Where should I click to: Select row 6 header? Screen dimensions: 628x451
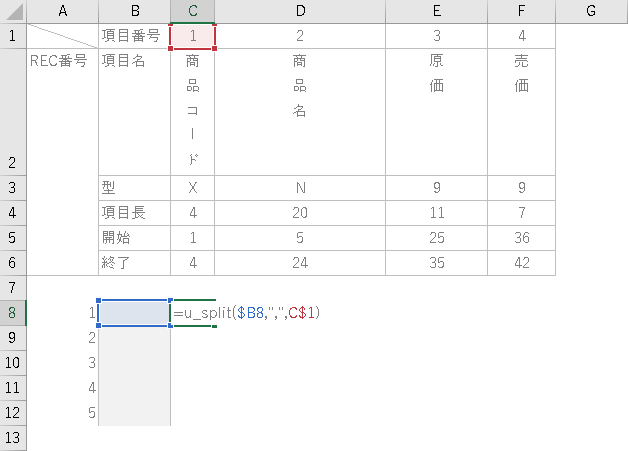pyautogui.click(x=13, y=263)
